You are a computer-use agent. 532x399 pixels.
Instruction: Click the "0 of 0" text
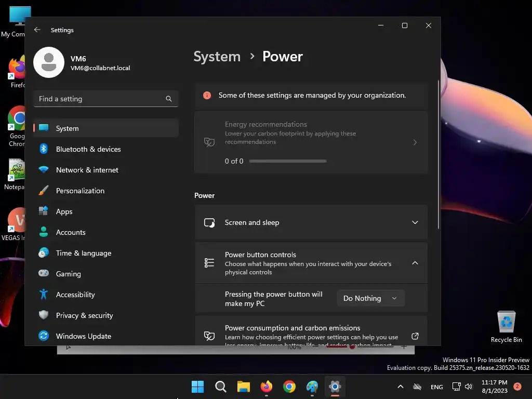coord(234,161)
